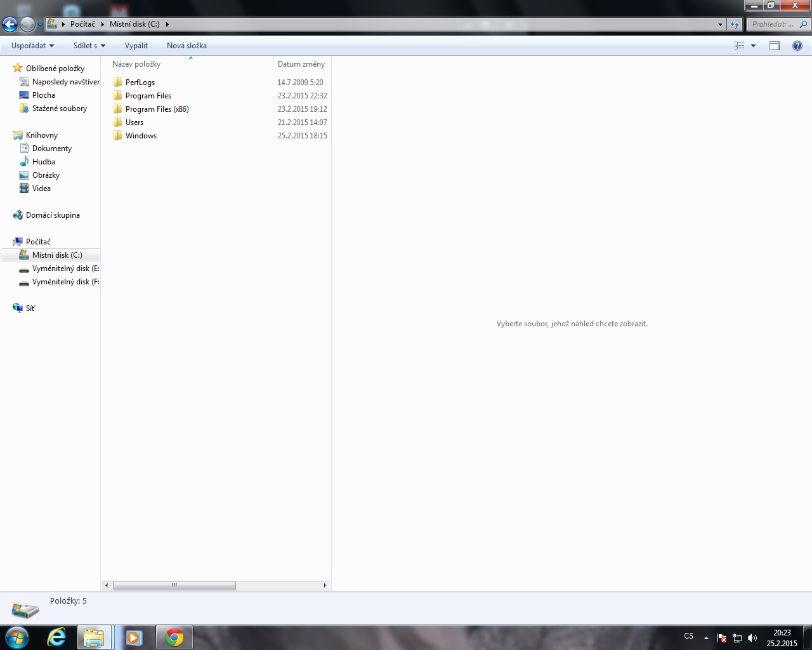Screen dimensions: 812x650
Task: Open the Action Center flag icon
Action: [722, 638]
